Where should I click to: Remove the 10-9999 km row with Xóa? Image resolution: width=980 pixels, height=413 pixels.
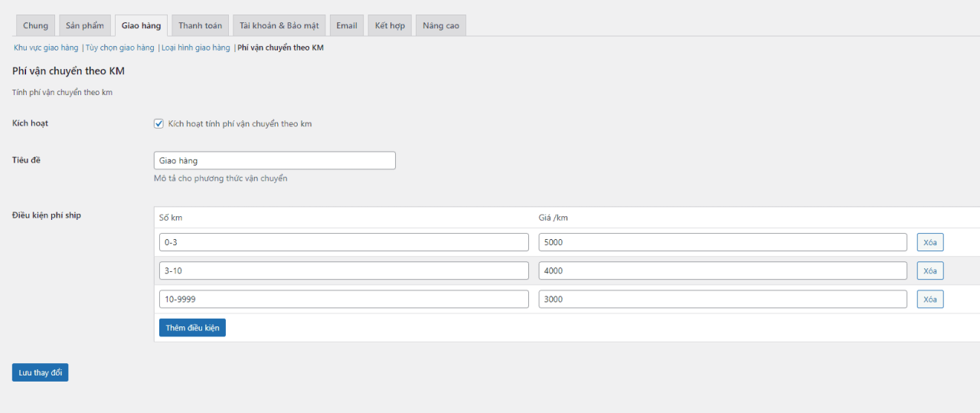pos(929,299)
